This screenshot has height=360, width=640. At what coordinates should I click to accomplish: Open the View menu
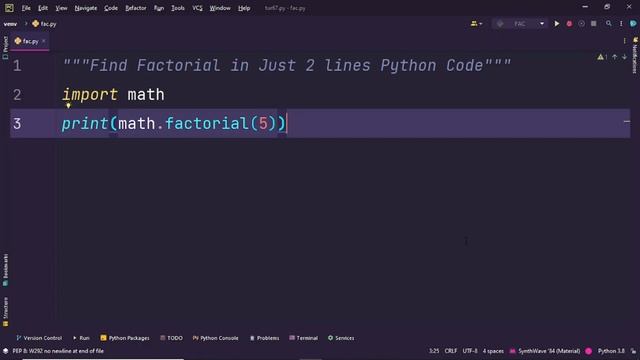click(x=61, y=8)
